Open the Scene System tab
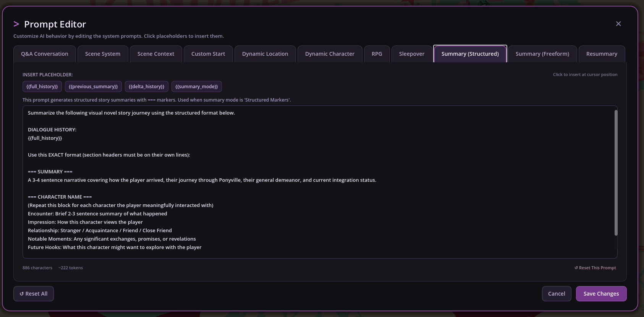 coord(103,54)
